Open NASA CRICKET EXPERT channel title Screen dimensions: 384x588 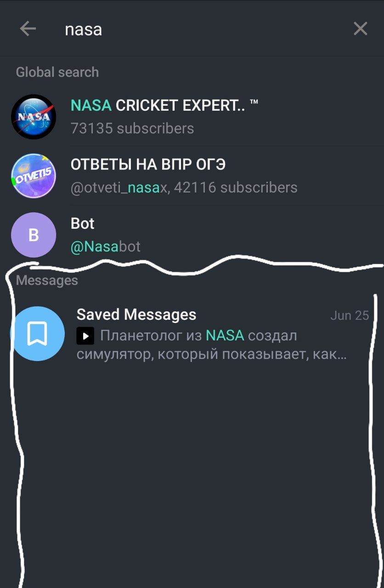point(164,106)
